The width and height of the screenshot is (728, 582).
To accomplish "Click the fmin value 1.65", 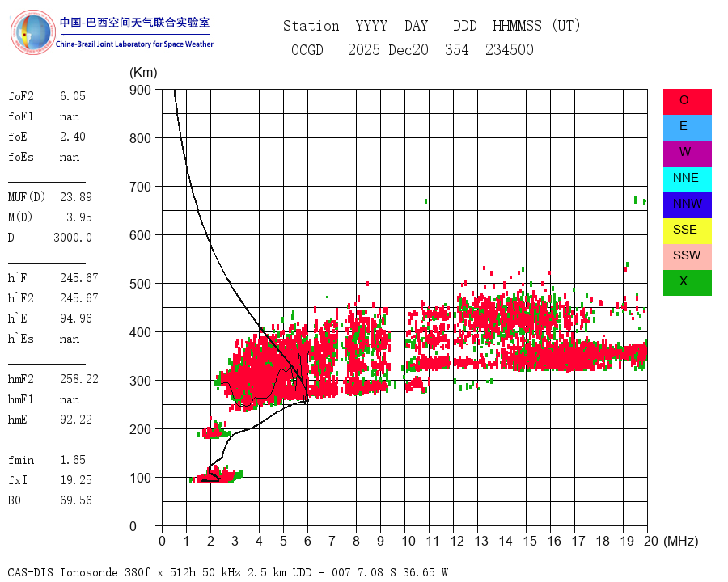I will [73, 459].
